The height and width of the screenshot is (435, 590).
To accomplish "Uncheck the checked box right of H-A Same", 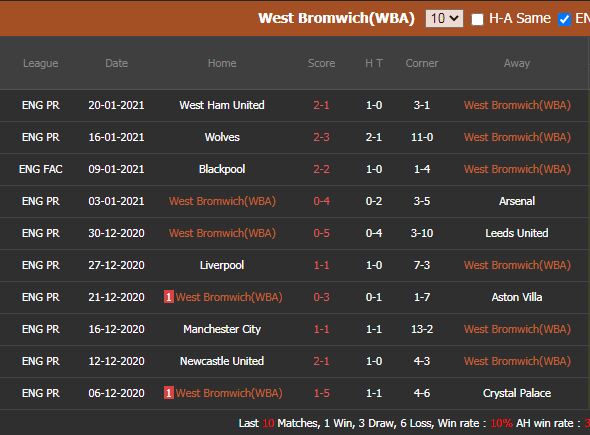I will [x=564, y=19].
